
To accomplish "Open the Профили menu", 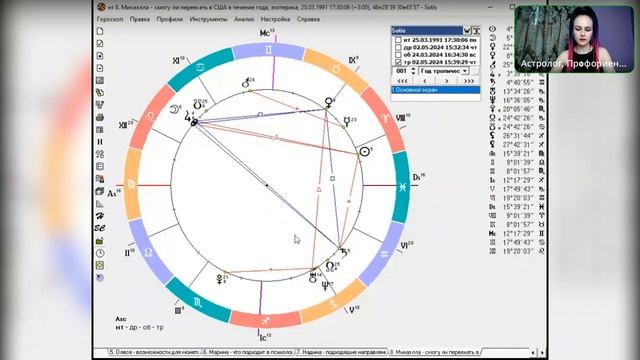I will click(x=170, y=19).
